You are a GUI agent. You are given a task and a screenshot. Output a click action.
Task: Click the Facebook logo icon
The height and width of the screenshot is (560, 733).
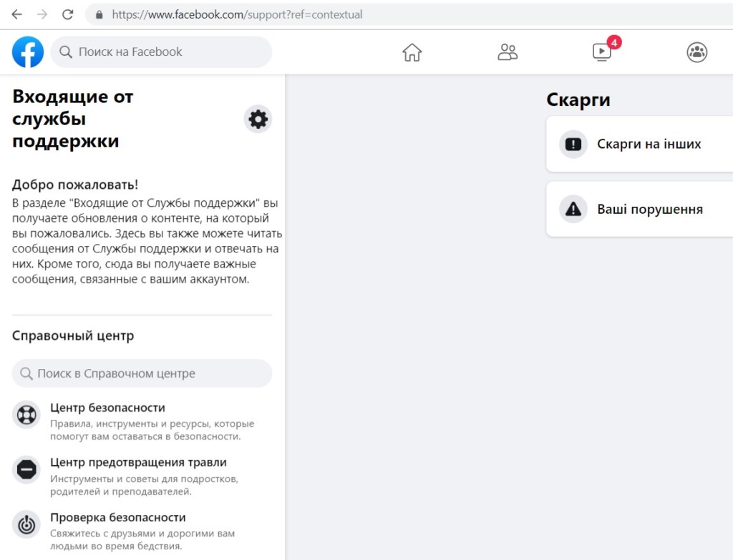(x=28, y=52)
